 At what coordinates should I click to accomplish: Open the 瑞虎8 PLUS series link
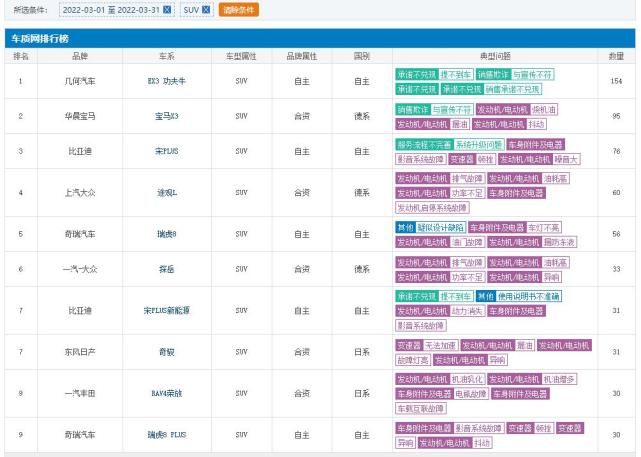167,435
